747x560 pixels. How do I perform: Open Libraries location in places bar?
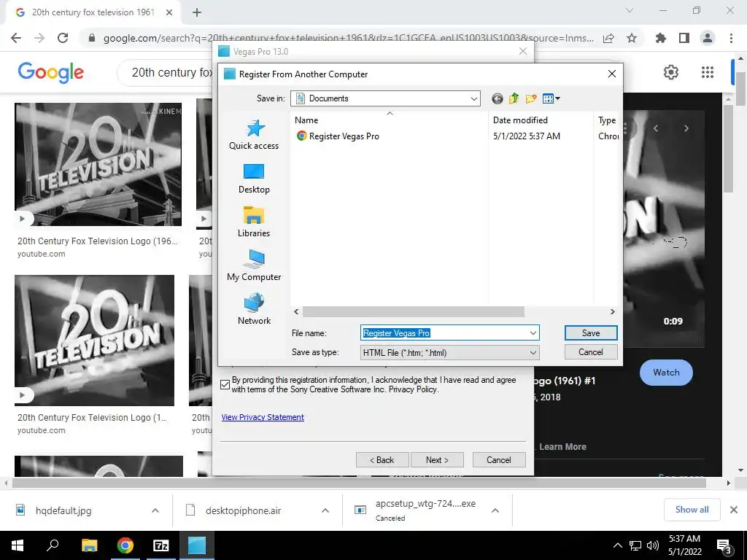[x=254, y=222]
